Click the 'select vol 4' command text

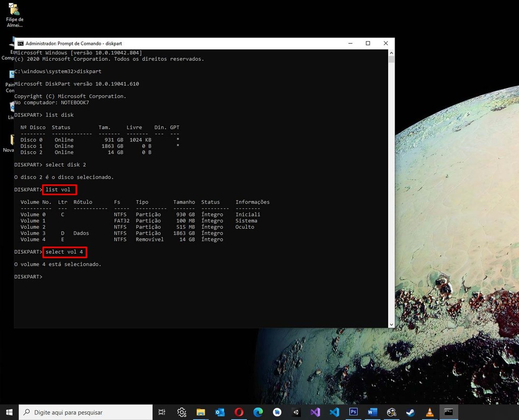64,252
